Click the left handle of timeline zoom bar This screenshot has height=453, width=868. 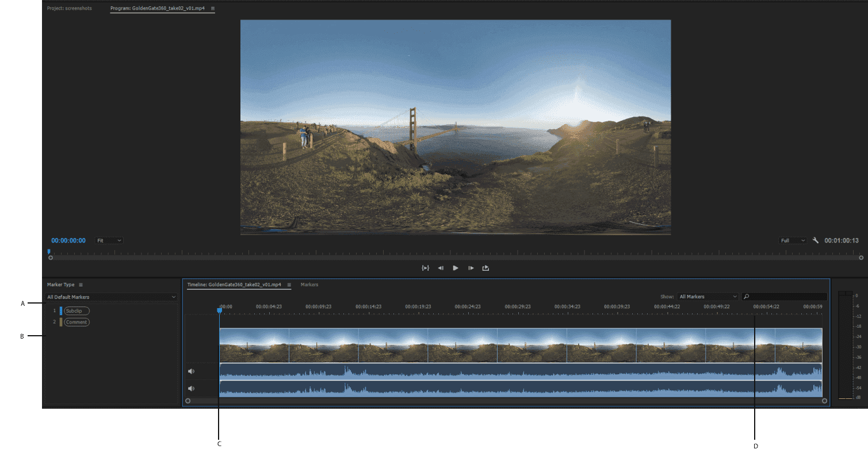pos(188,401)
